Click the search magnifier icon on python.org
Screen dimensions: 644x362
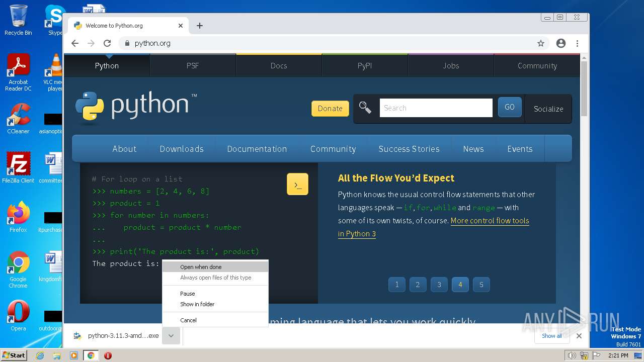[365, 108]
